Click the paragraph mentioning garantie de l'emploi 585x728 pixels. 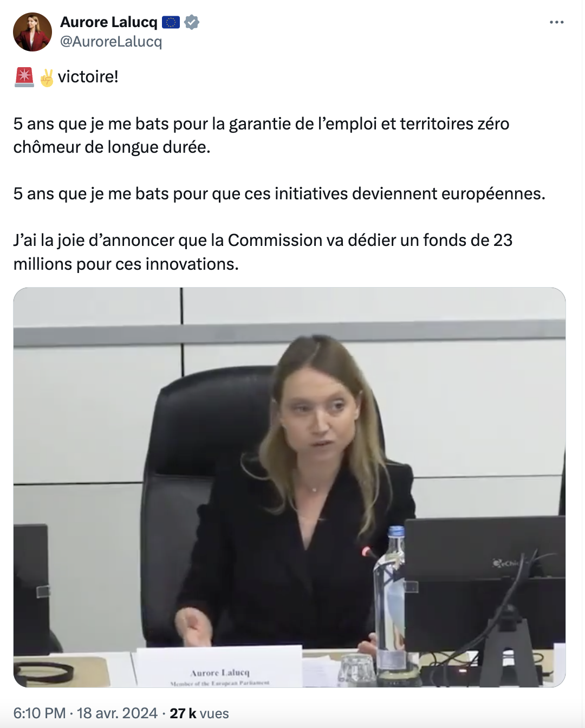(x=261, y=135)
